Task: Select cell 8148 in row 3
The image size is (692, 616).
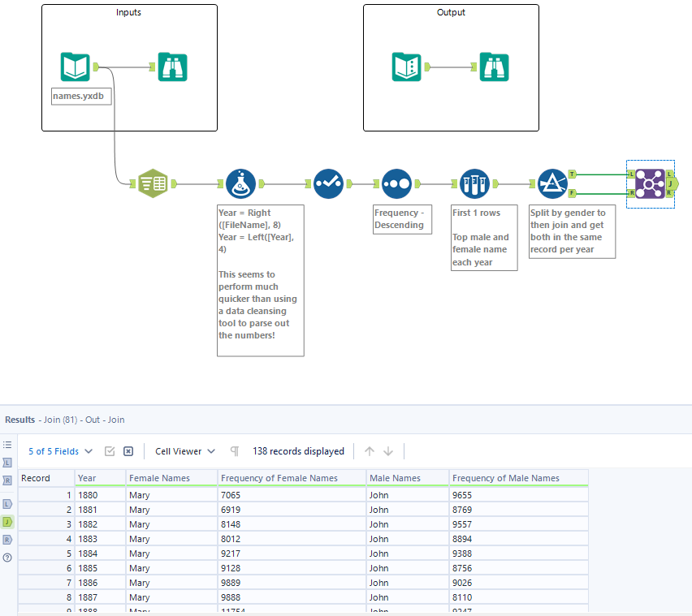Action: click(x=292, y=524)
